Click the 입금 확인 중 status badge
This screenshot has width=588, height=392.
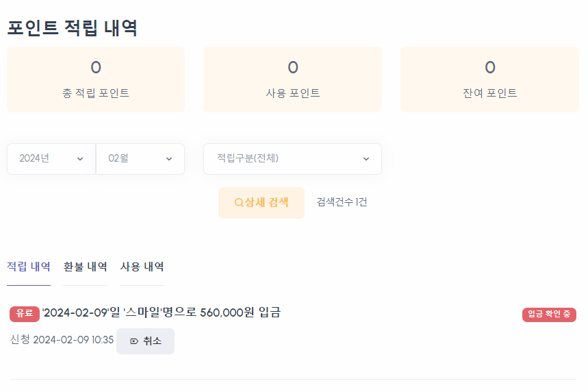[549, 314]
